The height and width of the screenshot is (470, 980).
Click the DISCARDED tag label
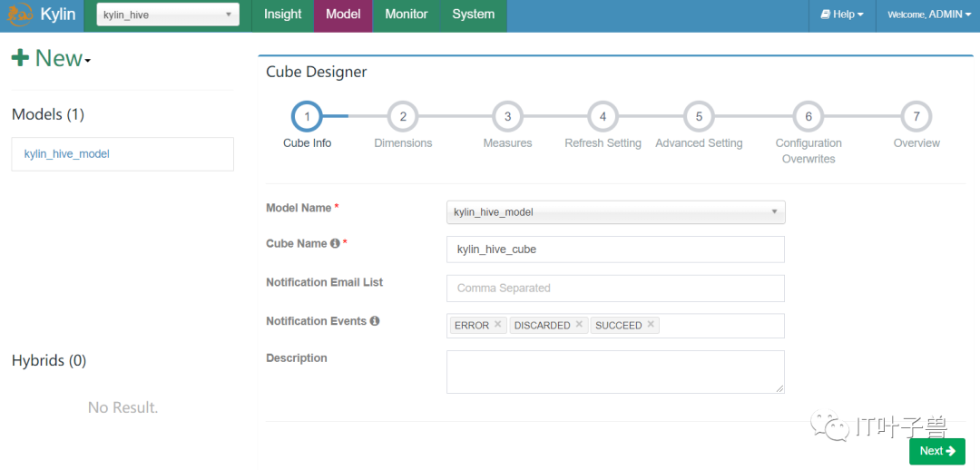[543, 326]
